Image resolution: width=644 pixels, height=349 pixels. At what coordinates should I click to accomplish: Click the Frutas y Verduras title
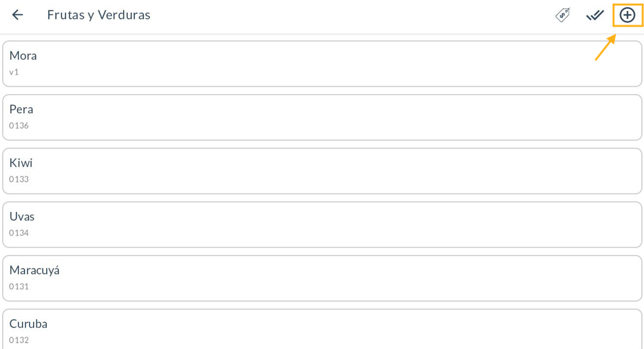pyautogui.click(x=99, y=15)
